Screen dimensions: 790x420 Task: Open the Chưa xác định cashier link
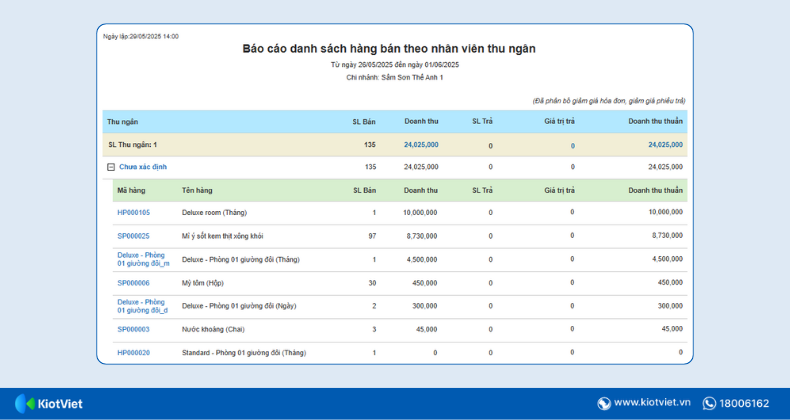click(143, 167)
